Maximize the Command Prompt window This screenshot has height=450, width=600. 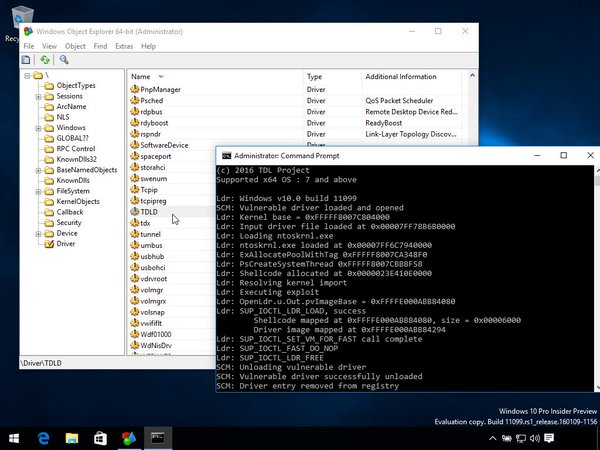pyautogui.click(x=563, y=155)
